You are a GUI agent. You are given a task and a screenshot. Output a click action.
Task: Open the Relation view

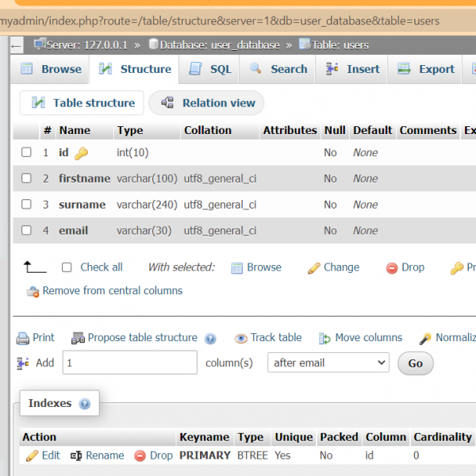(207, 102)
